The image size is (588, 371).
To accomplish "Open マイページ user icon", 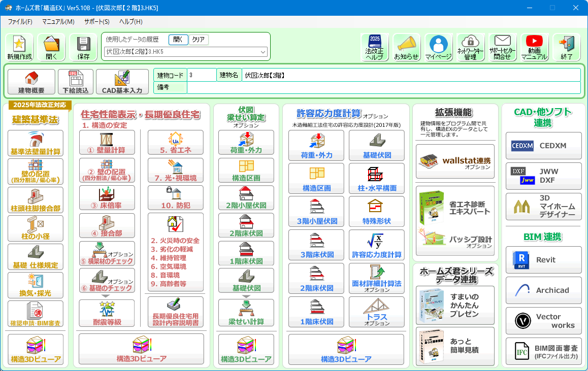I will 438,47.
